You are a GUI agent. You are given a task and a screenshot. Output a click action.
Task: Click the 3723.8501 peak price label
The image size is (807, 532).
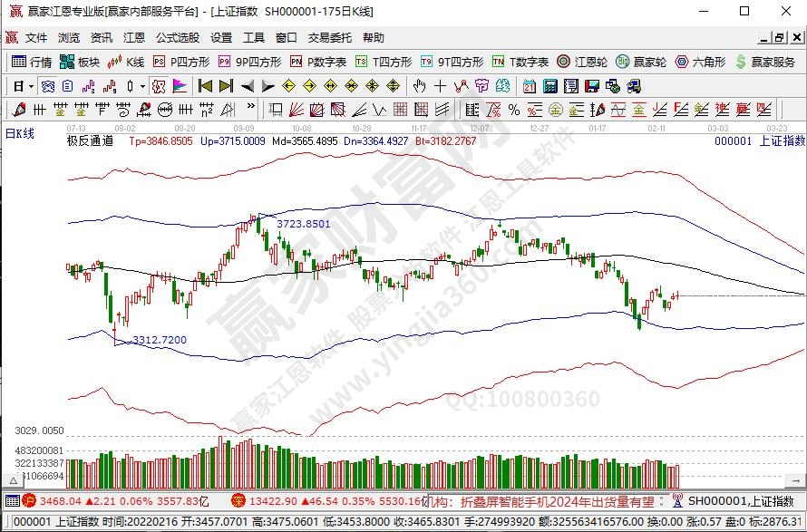[303, 223]
